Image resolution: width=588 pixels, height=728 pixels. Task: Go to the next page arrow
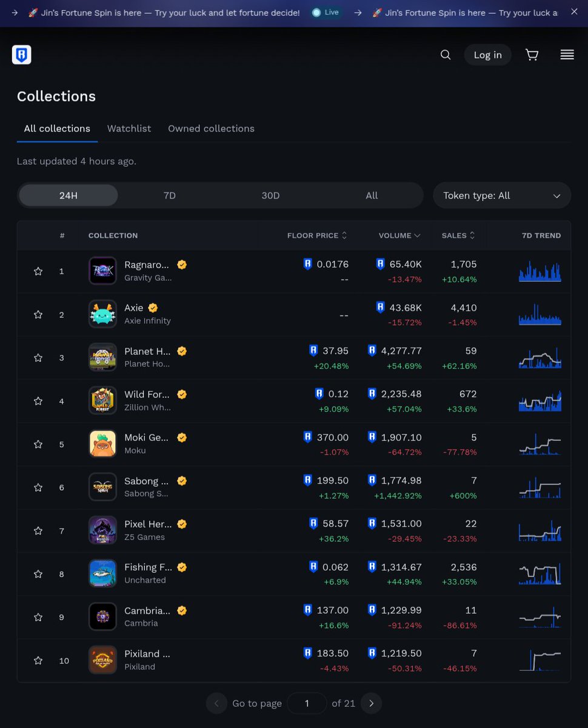coord(372,703)
